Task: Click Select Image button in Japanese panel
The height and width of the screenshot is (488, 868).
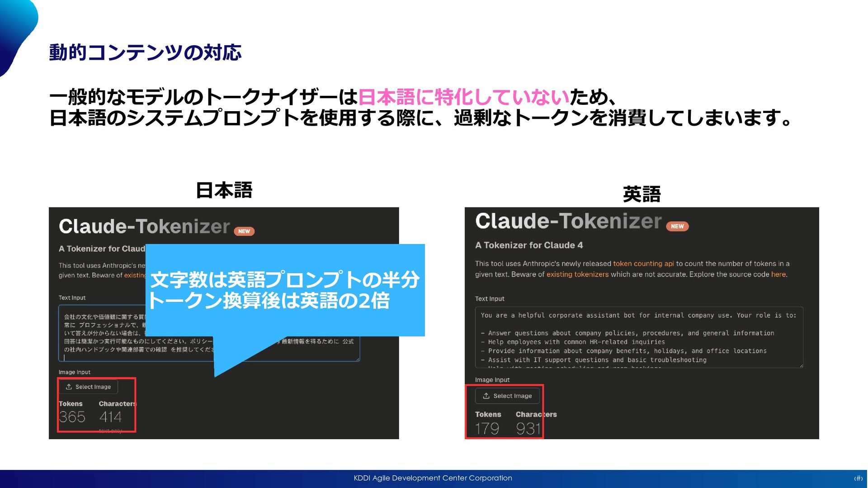Action: (89, 387)
